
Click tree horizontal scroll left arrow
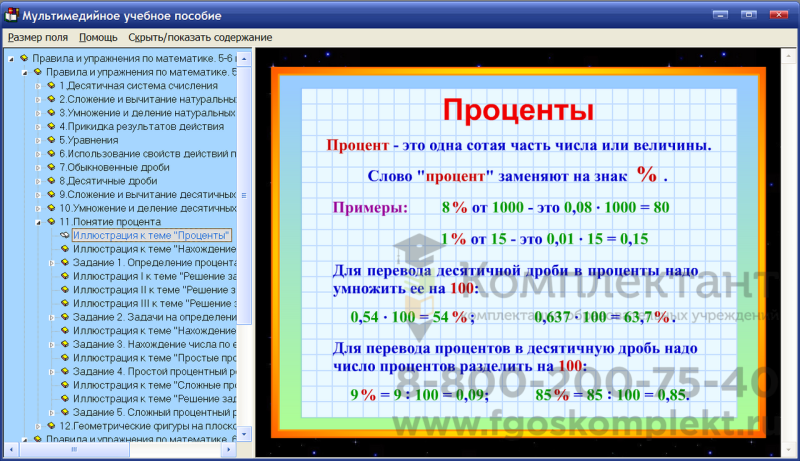11,449
